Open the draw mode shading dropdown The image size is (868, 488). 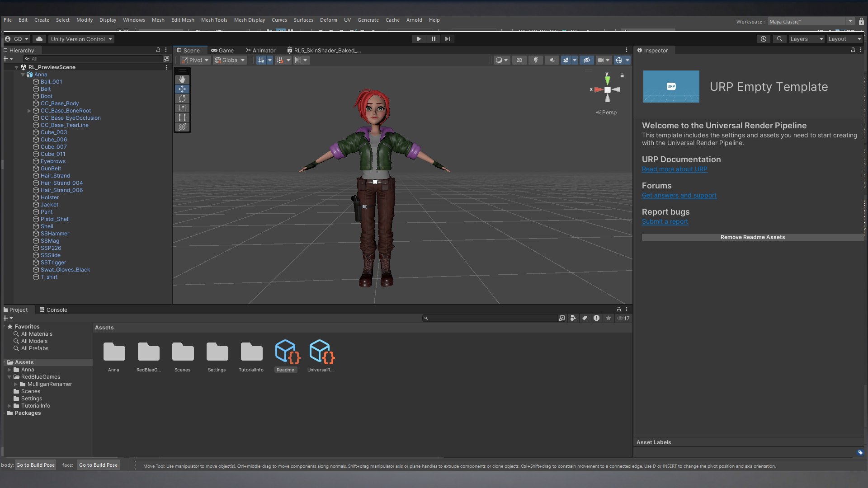(x=501, y=60)
